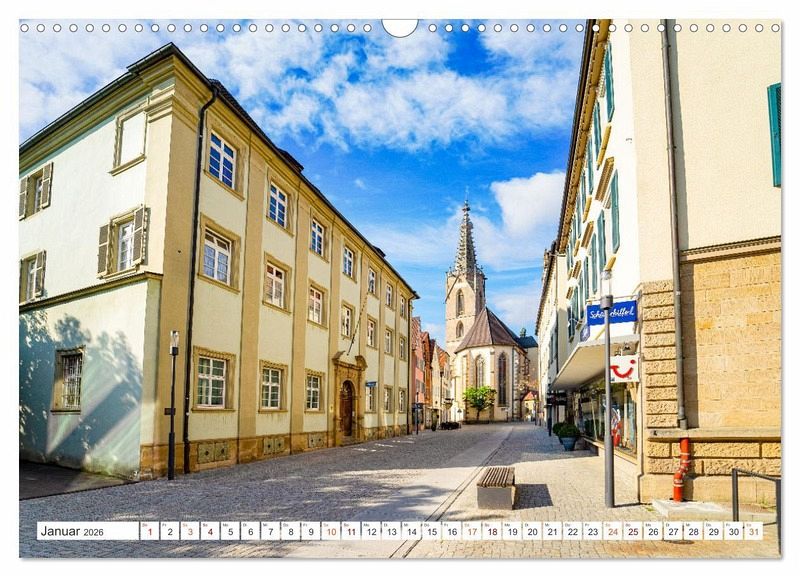Choose date 17 in the calendar strip

pyautogui.click(x=472, y=531)
